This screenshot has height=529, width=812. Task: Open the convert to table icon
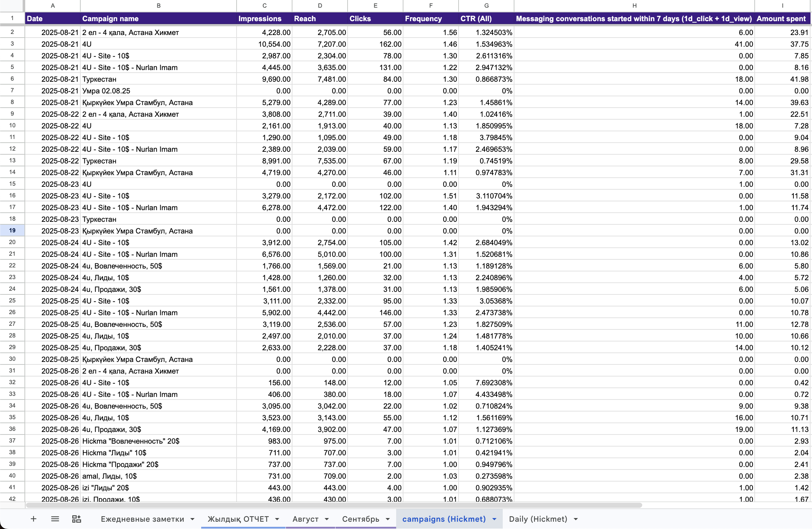pyautogui.click(x=77, y=519)
